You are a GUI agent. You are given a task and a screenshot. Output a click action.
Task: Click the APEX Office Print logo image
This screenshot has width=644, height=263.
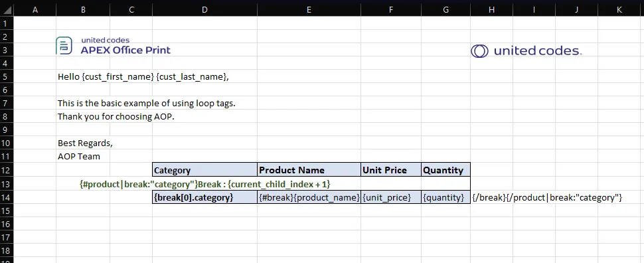tap(113, 46)
